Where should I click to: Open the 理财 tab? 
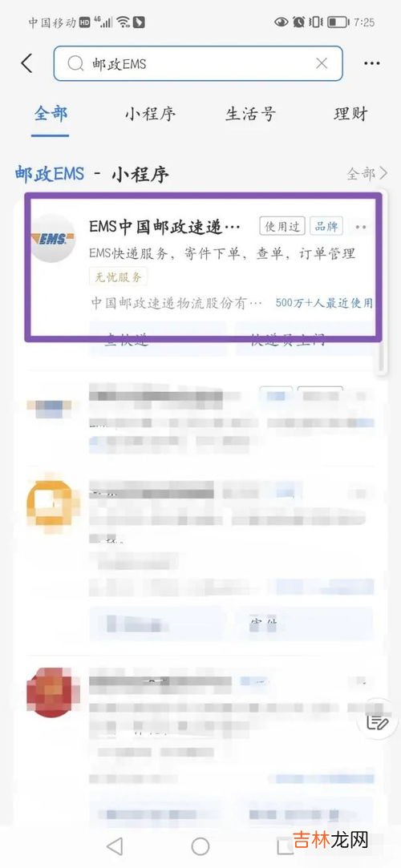point(351,114)
